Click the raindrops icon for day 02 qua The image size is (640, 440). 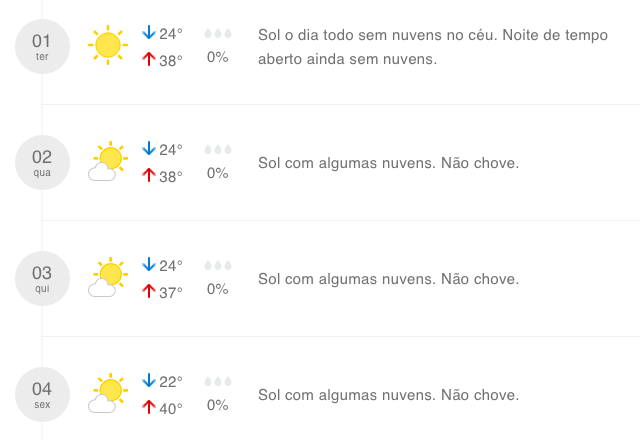pyautogui.click(x=218, y=149)
